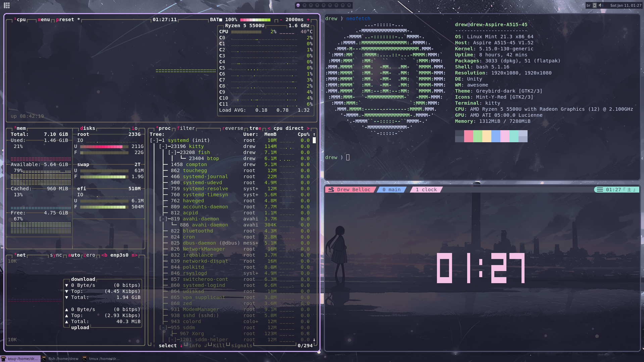
Task: Select the first purple skull workspace icon
Action: [298, 5]
